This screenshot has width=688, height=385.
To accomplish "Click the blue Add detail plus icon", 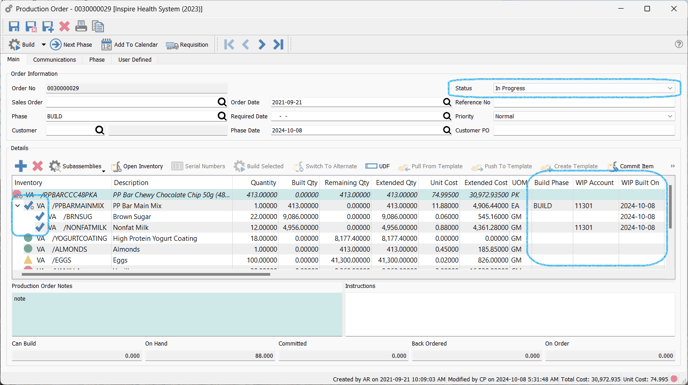I will pos(21,166).
